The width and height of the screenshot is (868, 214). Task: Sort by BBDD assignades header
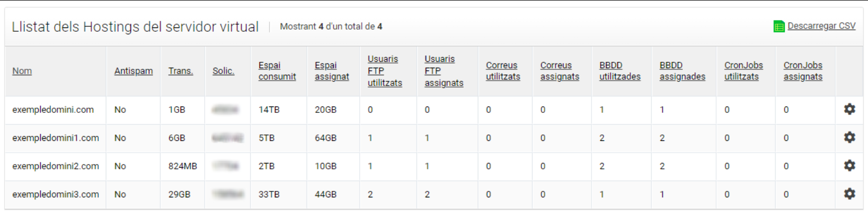pyautogui.click(x=682, y=71)
